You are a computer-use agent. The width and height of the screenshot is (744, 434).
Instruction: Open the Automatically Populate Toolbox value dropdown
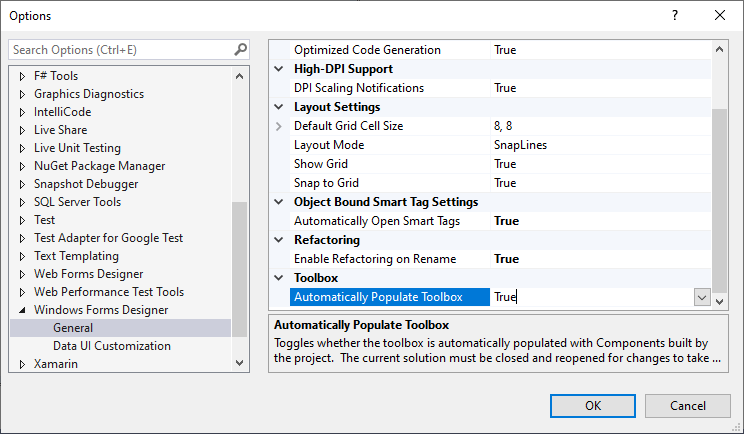pyautogui.click(x=702, y=297)
